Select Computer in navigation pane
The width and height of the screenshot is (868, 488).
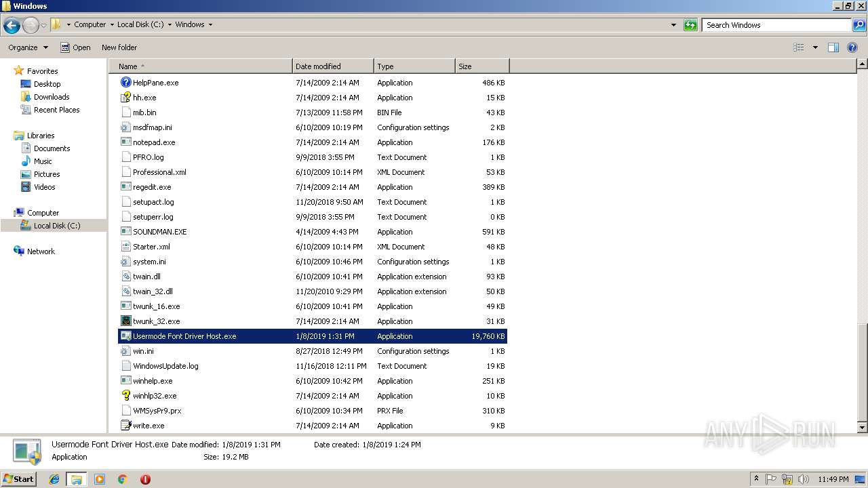click(x=43, y=213)
